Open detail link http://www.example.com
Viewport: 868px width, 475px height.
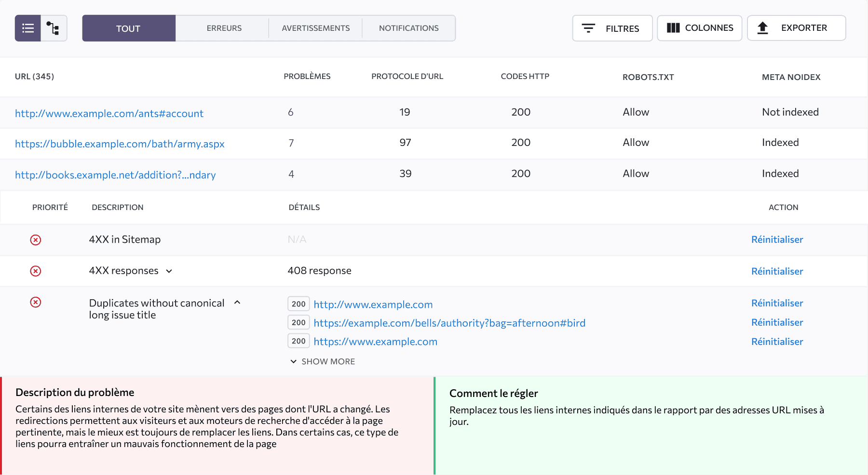point(373,304)
